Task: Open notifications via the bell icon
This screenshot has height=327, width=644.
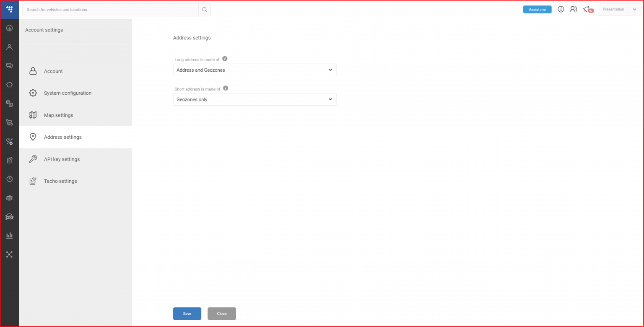Action: (x=586, y=9)
